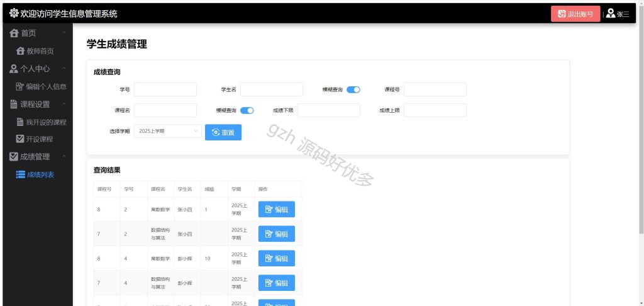Click the hand icon on the 退出账号 button
Viewport: 644px width, 306px height.
(562, 14)
